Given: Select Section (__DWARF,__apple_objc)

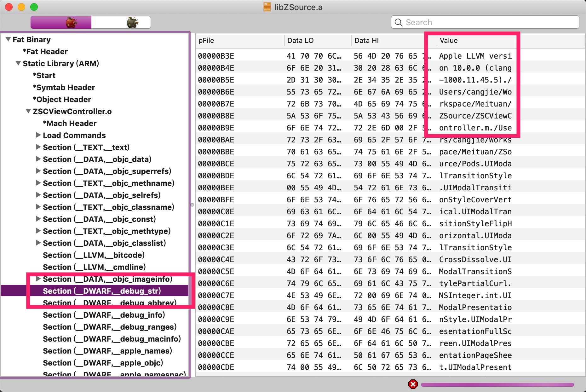Looking at the screenshot, I should tap(103, 363).
